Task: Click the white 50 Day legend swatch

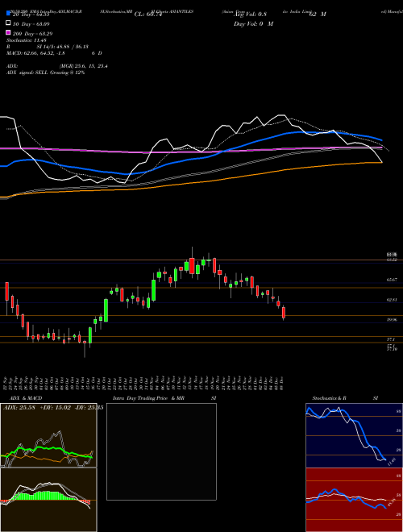Action: [x=8, y=23]
